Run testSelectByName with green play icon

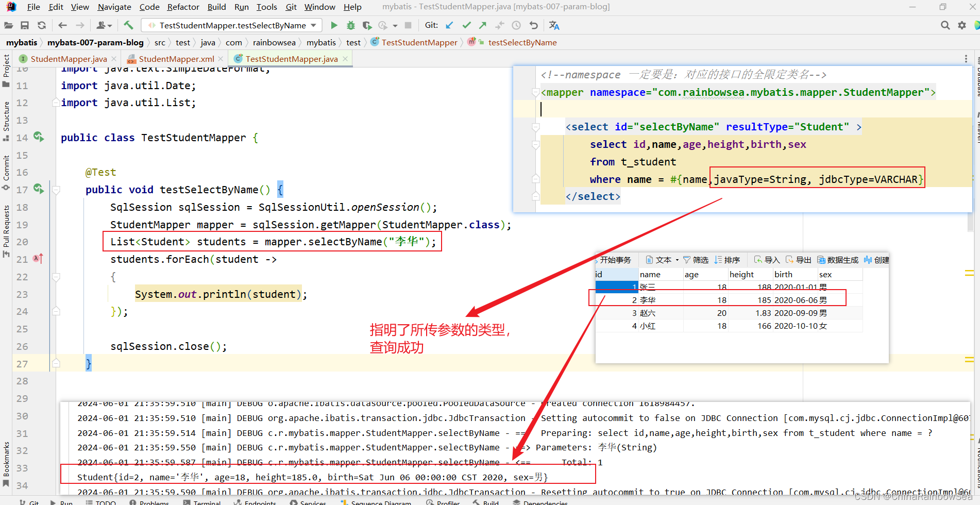click(334, 25)
